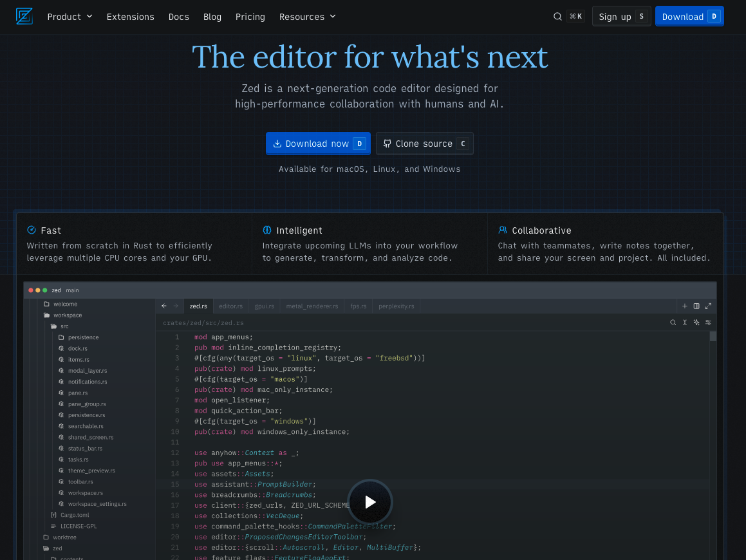
Task: Open the Docs page
Action: pyautogui.click(x=178, y=17)
